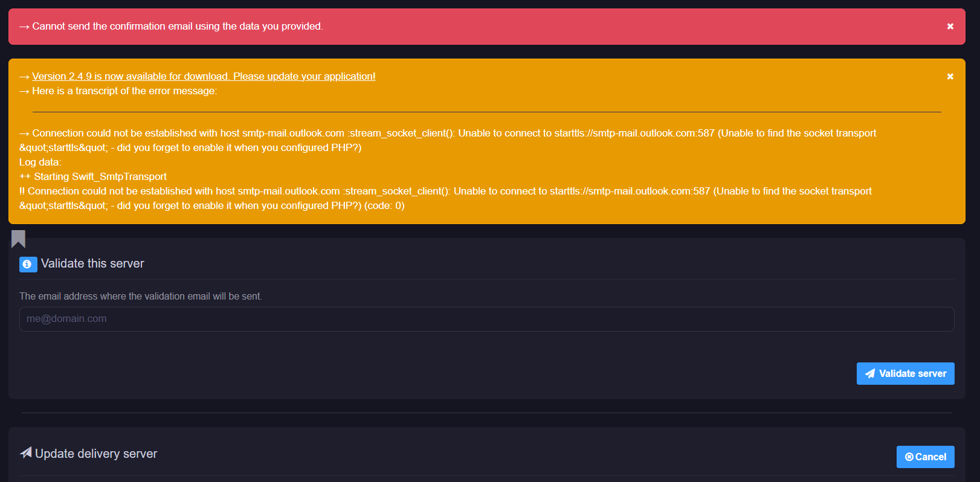The height and width of the screenshot is (482, 980).
Task: Select the Validate this server heading
Action: 92,263
